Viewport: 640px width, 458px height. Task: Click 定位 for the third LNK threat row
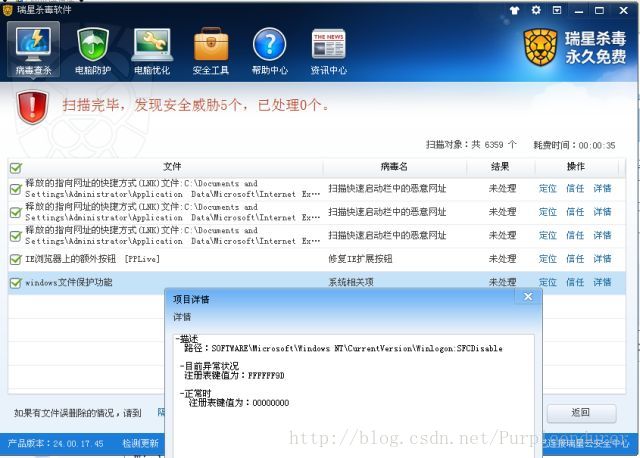548,235
